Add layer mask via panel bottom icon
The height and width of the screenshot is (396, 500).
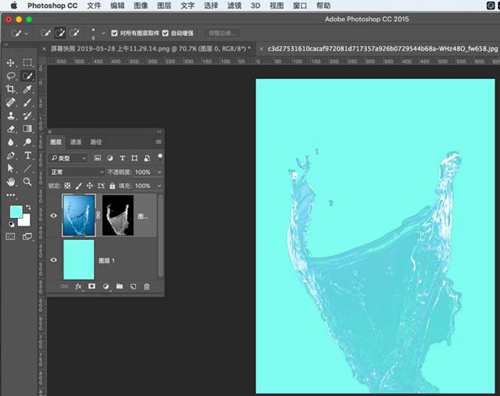coord(92,286)
